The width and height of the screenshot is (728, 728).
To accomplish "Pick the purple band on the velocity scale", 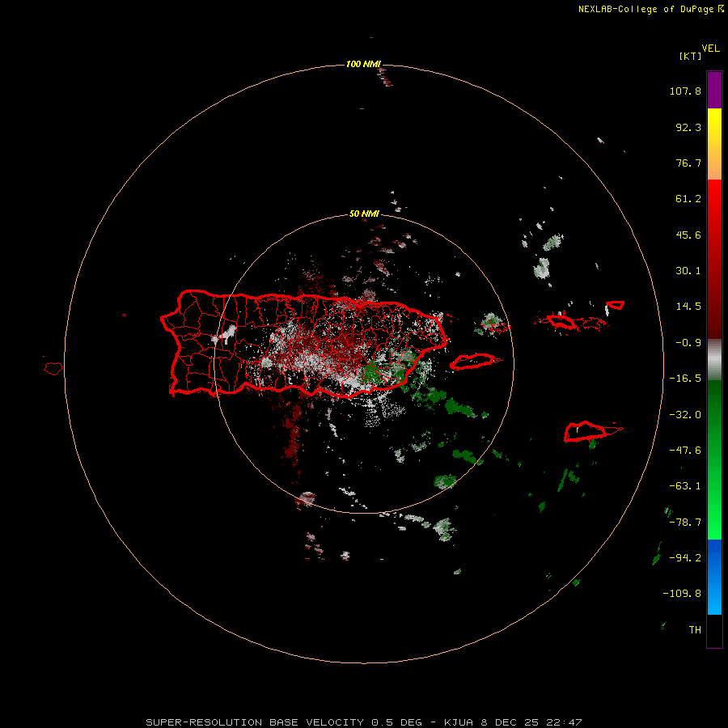I will click(x=714, y=90).
